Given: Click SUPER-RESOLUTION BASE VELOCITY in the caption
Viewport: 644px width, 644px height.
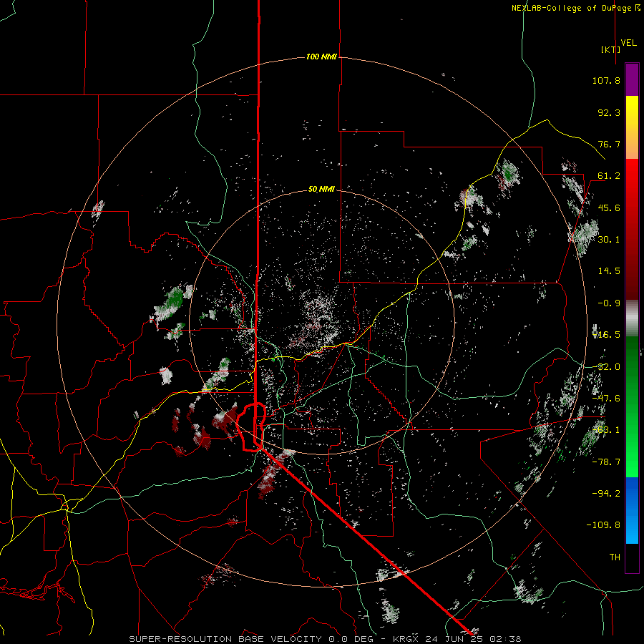Looking at the screenshot, I should tap(225, 639).
